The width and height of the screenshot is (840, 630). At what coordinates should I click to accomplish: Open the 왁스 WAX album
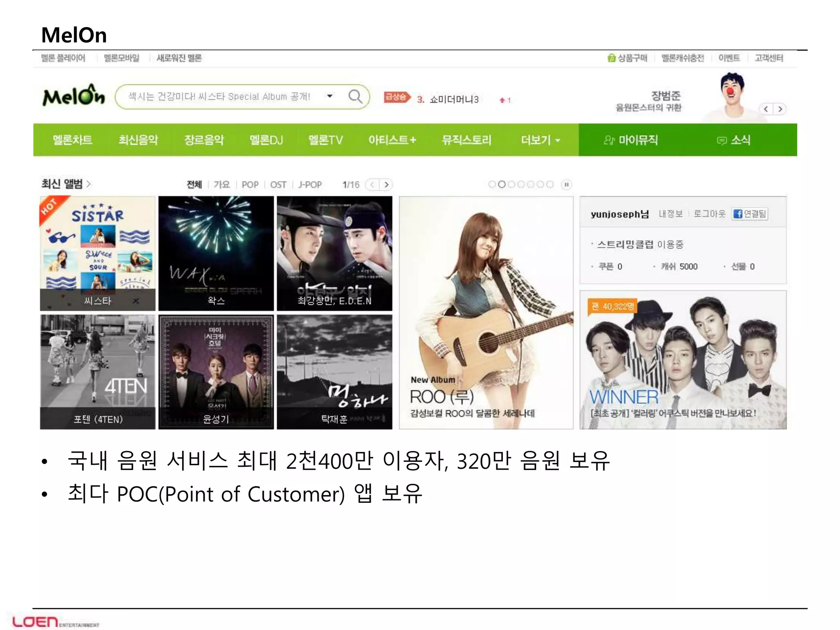(x=216, y=253)
